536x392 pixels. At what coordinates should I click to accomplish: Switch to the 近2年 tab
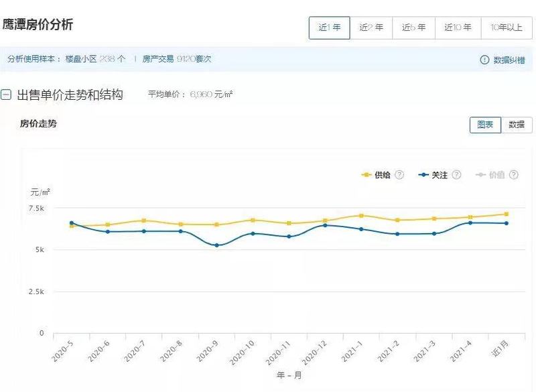[371, 27]
